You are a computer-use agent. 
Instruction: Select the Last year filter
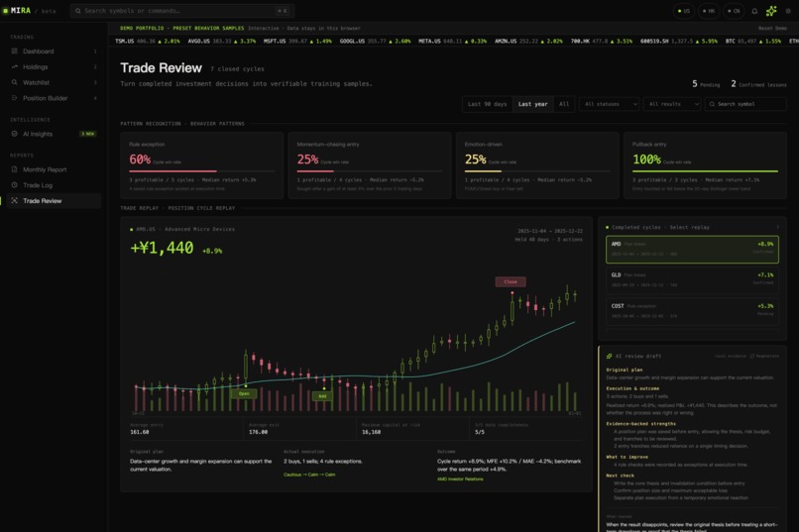532,104
